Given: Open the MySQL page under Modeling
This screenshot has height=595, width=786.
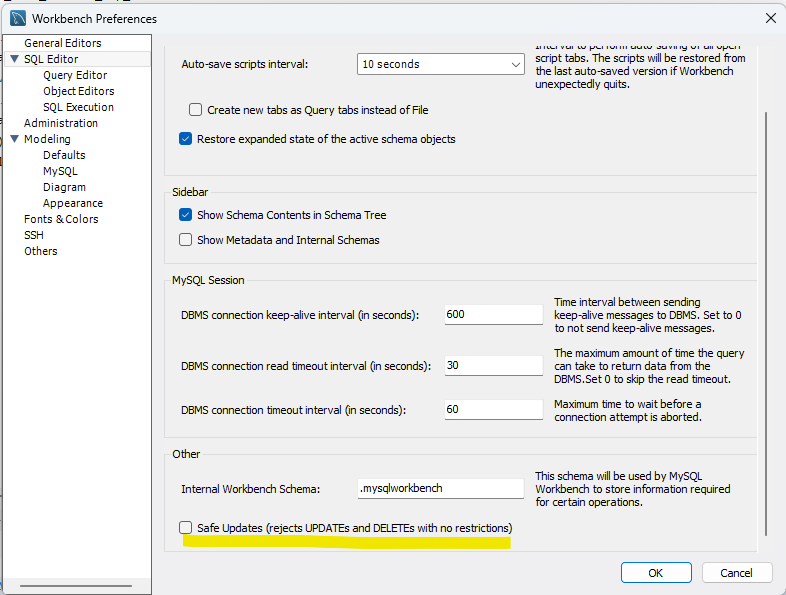Looking at the screenshot, I should point(60,171).
